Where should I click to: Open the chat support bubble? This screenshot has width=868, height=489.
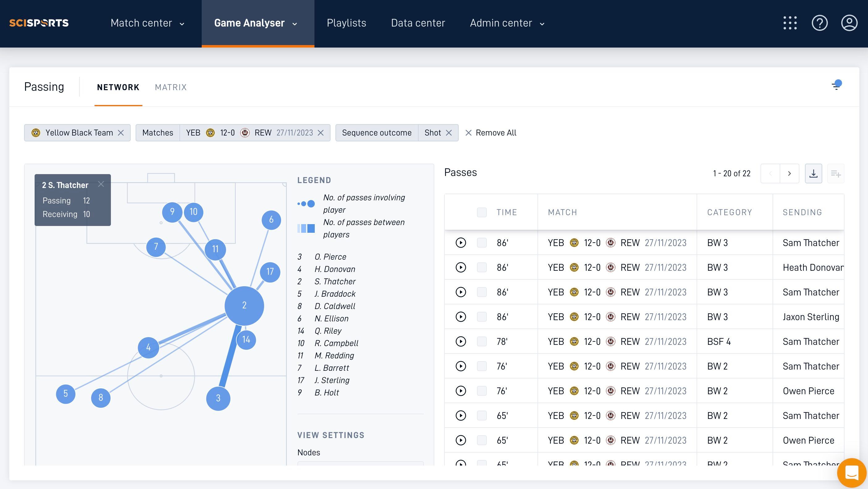click(x=852, y=473)
